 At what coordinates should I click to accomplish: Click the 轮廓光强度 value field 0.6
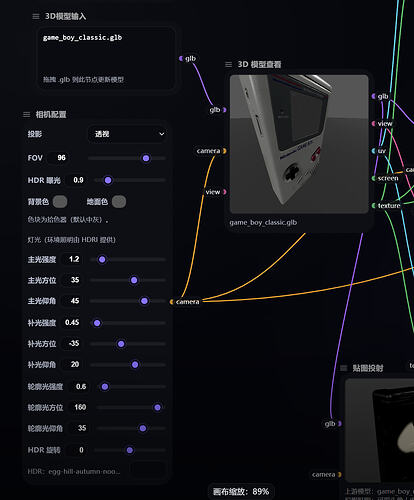click(80, 387)
